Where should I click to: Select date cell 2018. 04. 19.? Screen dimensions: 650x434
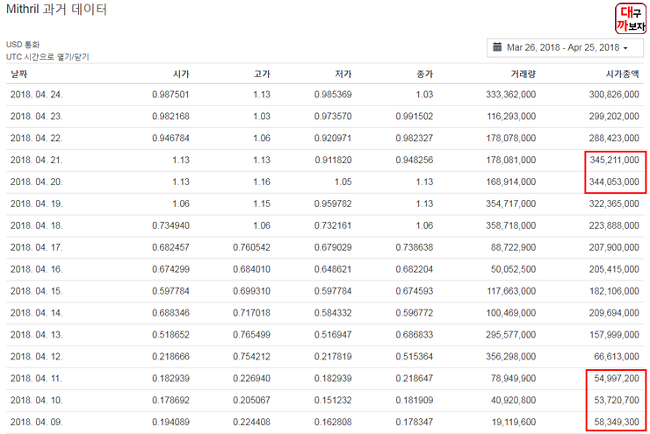[x=36, y=204]
